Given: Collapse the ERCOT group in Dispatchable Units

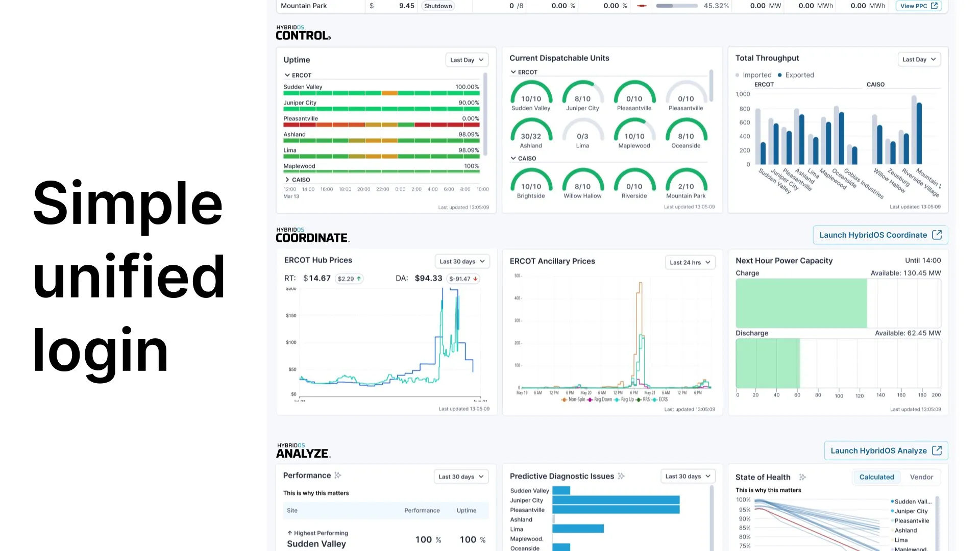Looking at the screenshot, I should [513, 72].
